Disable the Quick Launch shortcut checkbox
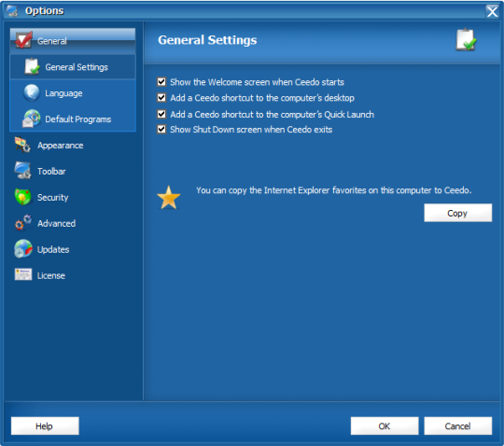 (x=161, y=114)
